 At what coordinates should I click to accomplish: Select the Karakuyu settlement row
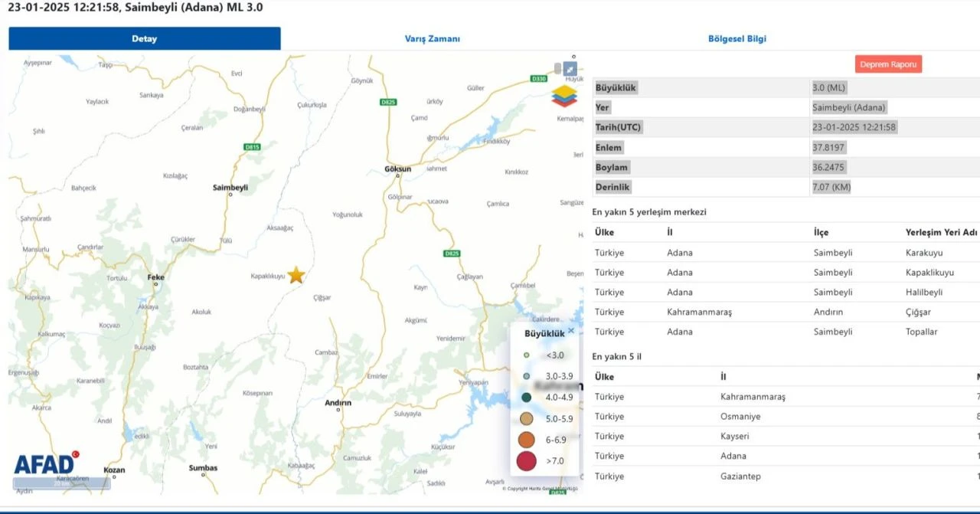(x=785, y=253)
